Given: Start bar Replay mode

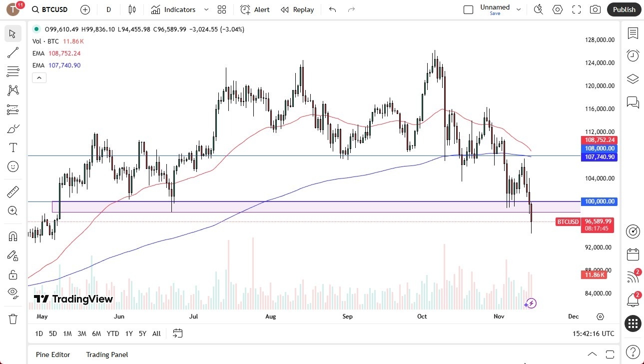Looking at the screenshot, I should 297,9.
